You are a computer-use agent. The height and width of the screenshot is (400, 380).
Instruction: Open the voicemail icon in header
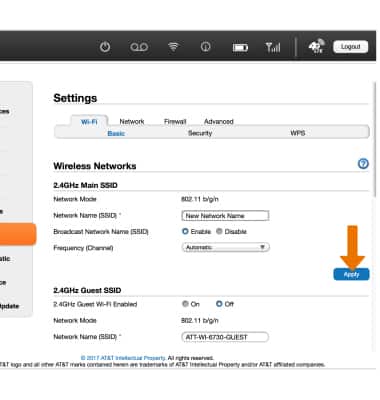pos(139,47)
